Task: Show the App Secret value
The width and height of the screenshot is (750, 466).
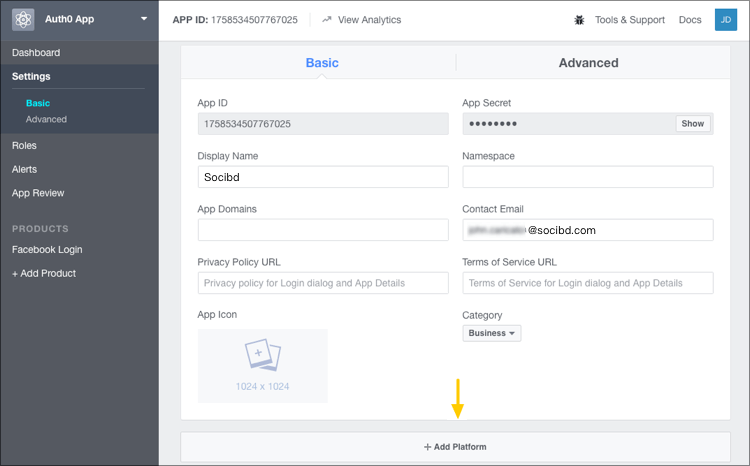Action: click(693, 124)
